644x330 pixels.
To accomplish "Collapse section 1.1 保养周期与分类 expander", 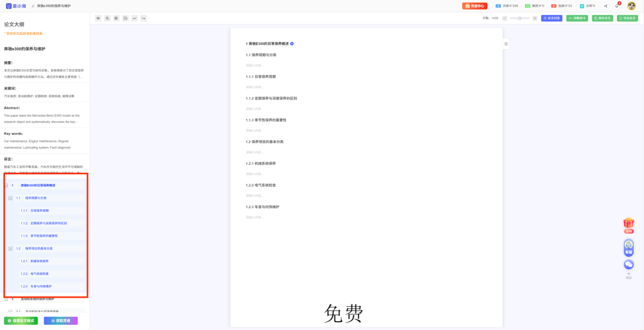I will (10, 198).
